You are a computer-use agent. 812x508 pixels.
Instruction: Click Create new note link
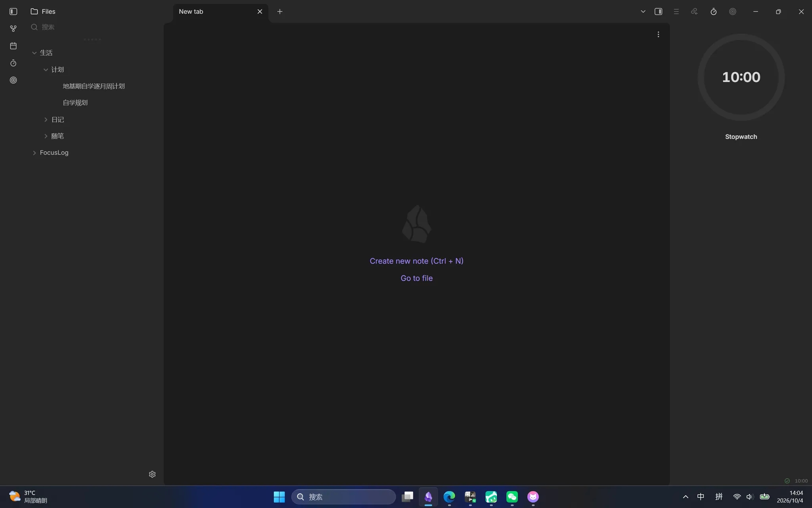(x=416, y=261)
